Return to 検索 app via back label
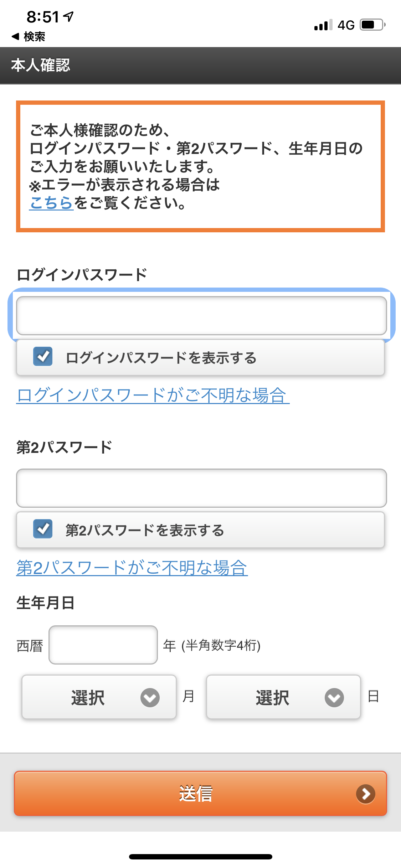Image resolution: width=401 pixels, height=868 pixels. tap(34, 36)
